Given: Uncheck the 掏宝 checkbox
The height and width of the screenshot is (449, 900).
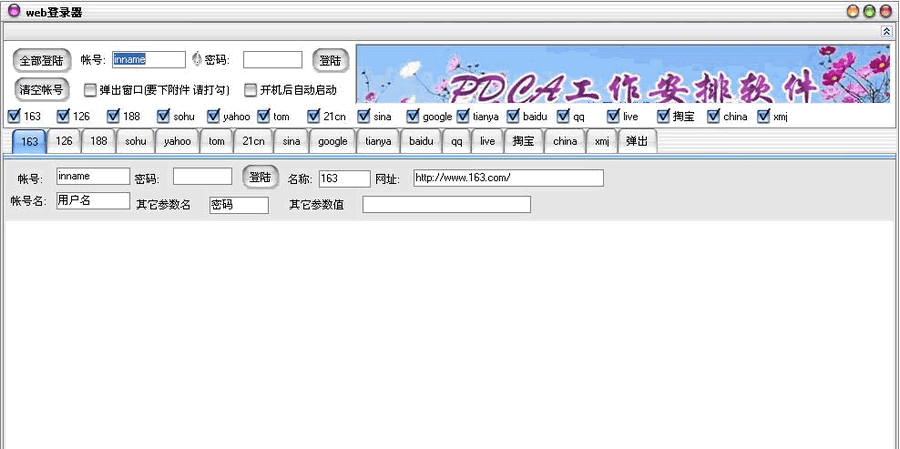Looking at the screenshot, I should tap(663, 117).
